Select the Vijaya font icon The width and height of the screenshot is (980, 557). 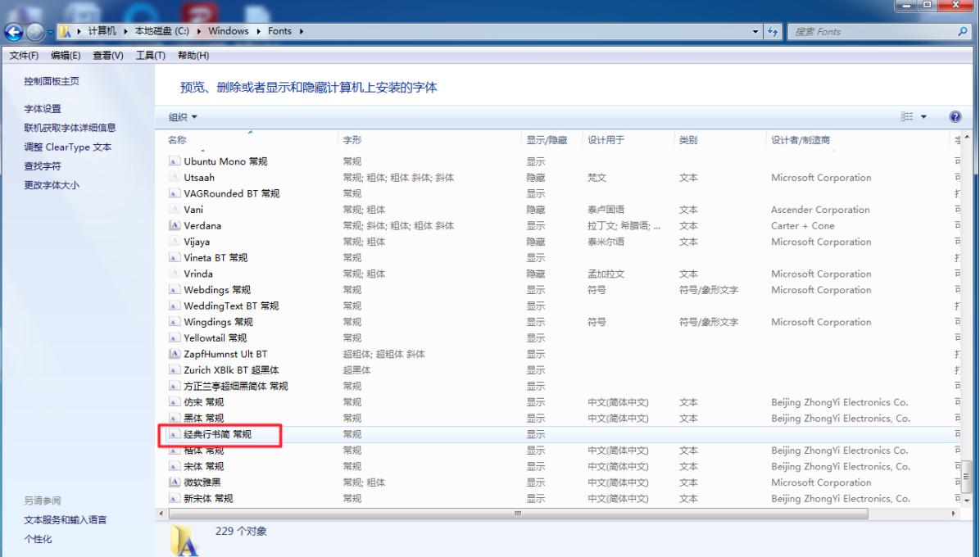pyautogui.click(x=175, y=242)
